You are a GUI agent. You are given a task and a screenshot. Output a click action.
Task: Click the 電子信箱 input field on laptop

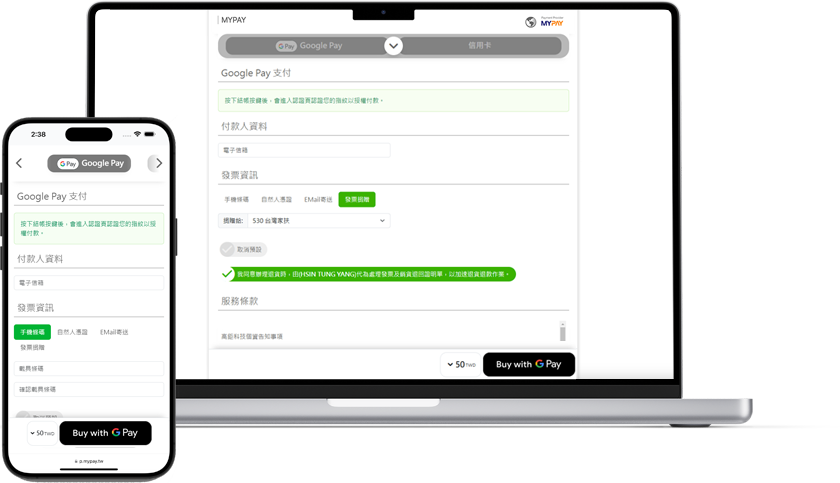(x=304, y=150)
